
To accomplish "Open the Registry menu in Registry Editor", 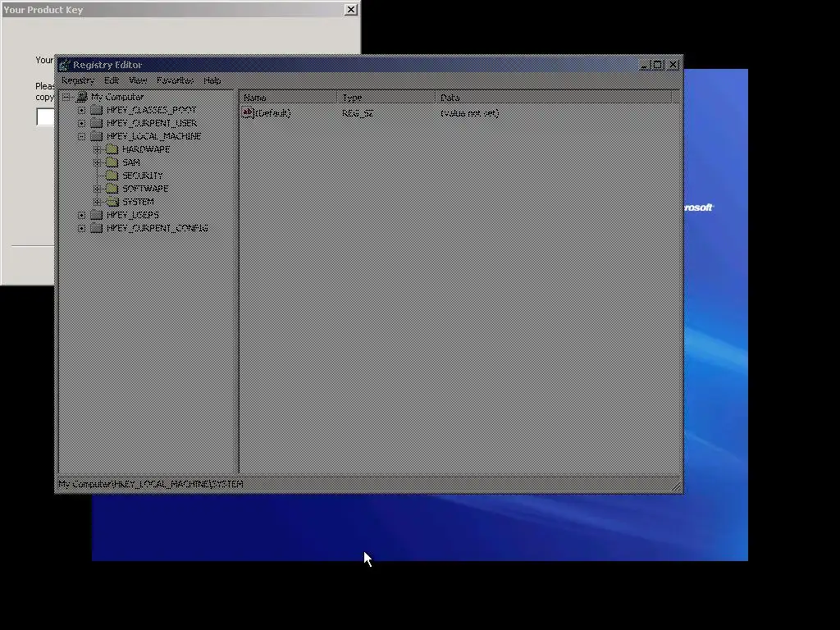I will pyautogui.click(x=78, y=80).
